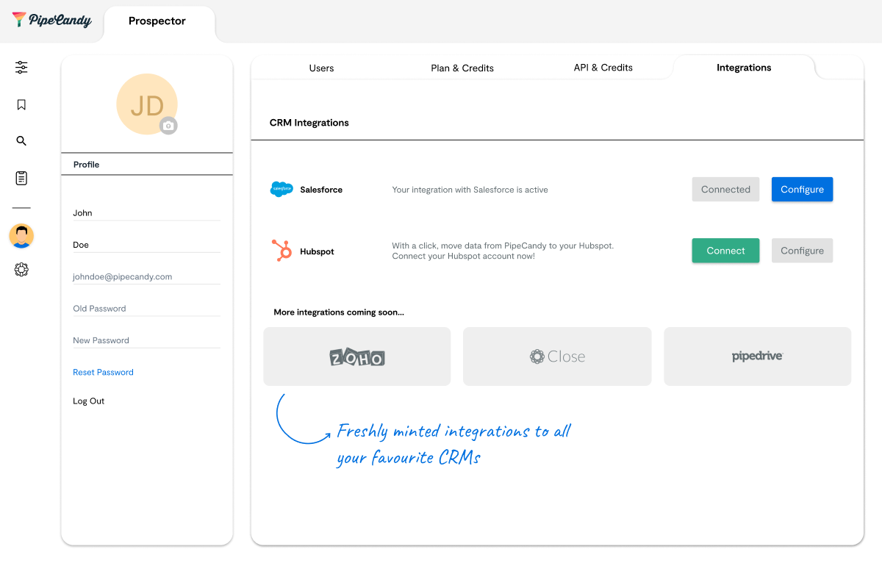This screenshot has width=882, height=588.
Task: Click the CRM Integrations heading
Action: tap(309, 123)
